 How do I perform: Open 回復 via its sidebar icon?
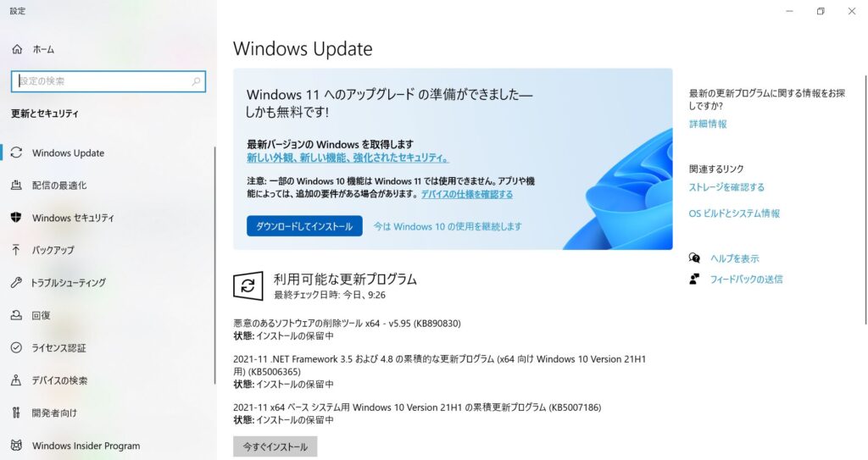[17, 315]
